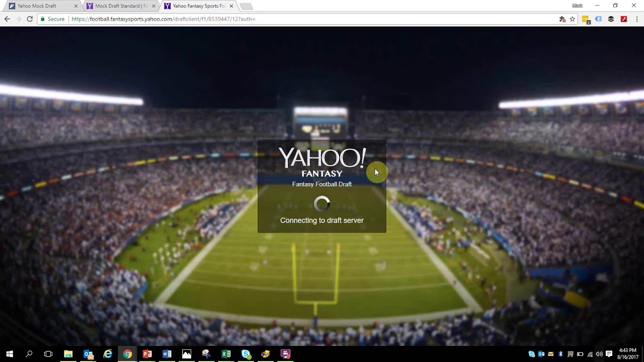Launch Internet Explorer from the taskbar
Viewport: 644px width, 362px height.
pos(108,354)
